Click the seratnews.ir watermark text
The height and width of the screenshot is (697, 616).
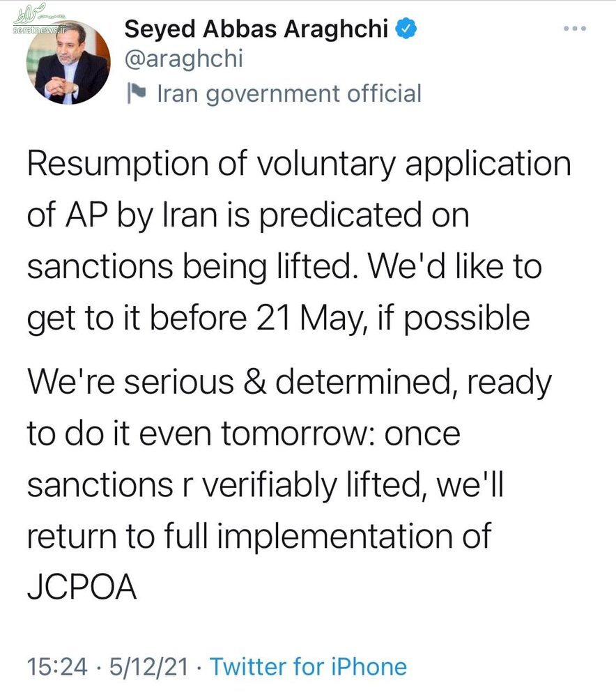pyautogui.click(x=29, y=32)
